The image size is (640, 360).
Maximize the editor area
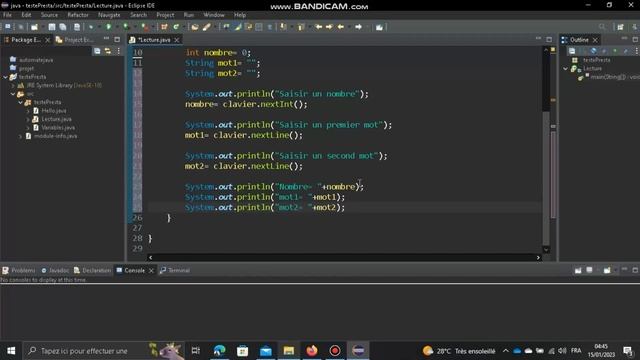[x=549, y=39]
